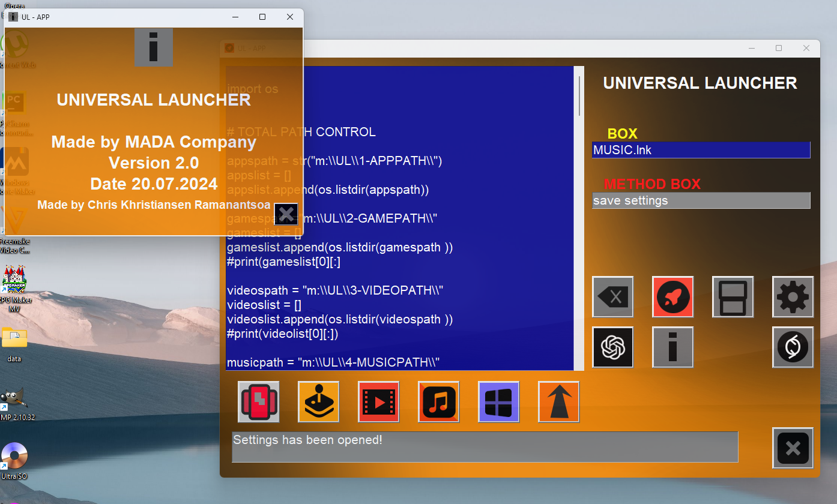Open the 'save settings' METHOD BOX selector
The image size is (837, 504).
700,200
